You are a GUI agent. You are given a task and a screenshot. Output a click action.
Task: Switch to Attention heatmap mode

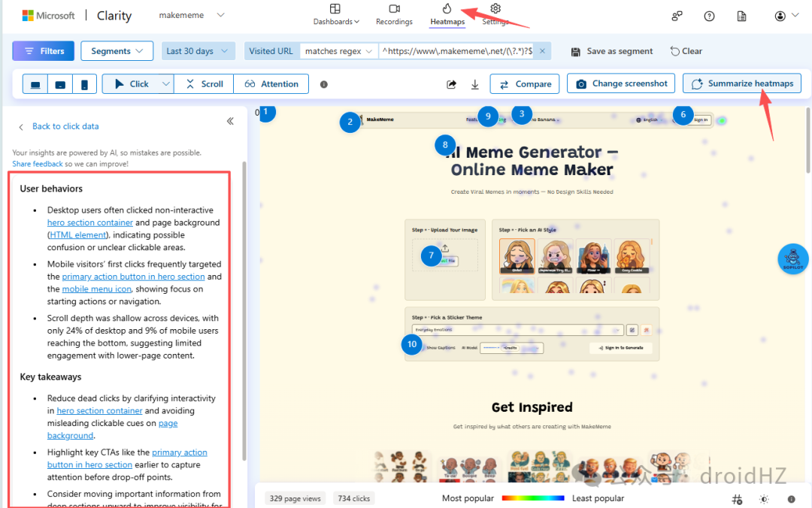click(x=271, y=84)
